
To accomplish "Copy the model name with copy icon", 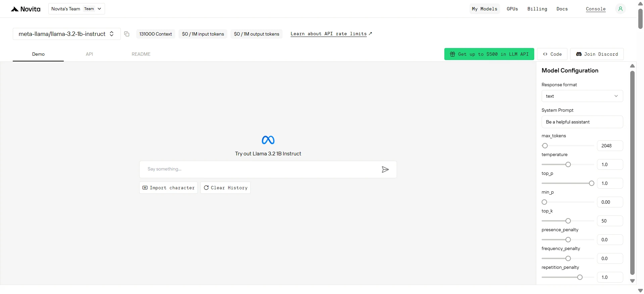I will click(x=127, y=34).
